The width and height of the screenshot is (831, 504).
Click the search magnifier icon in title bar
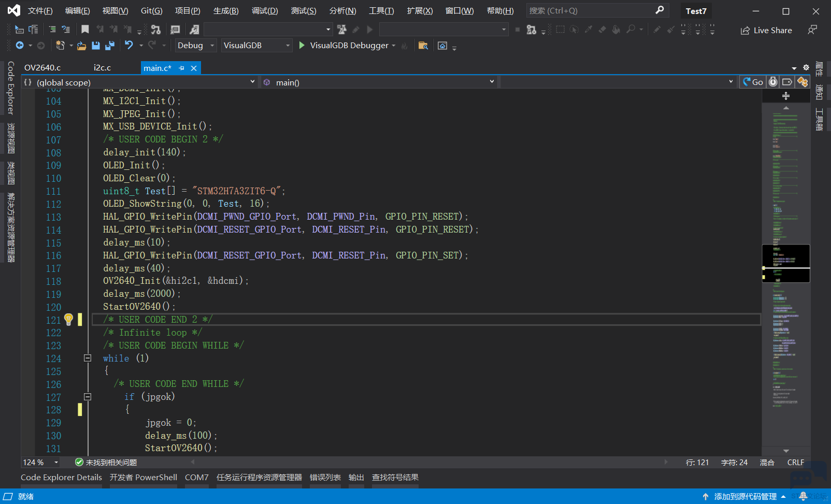click(x=660, y=10)
